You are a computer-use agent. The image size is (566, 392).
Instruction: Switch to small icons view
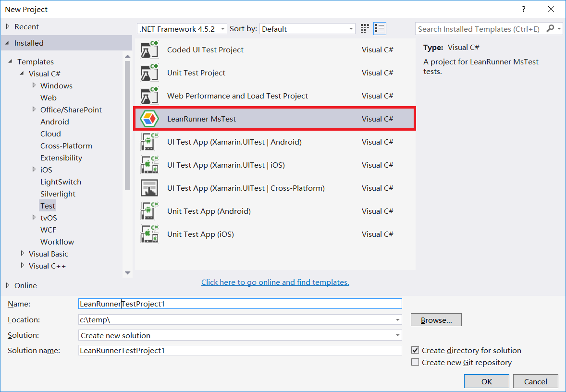click(x=365, y=28)
